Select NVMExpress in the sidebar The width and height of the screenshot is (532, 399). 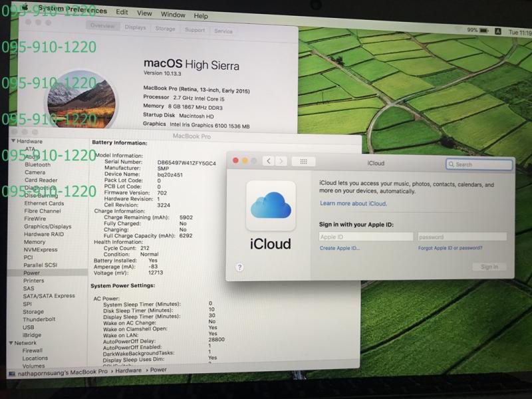coord(41,250)
